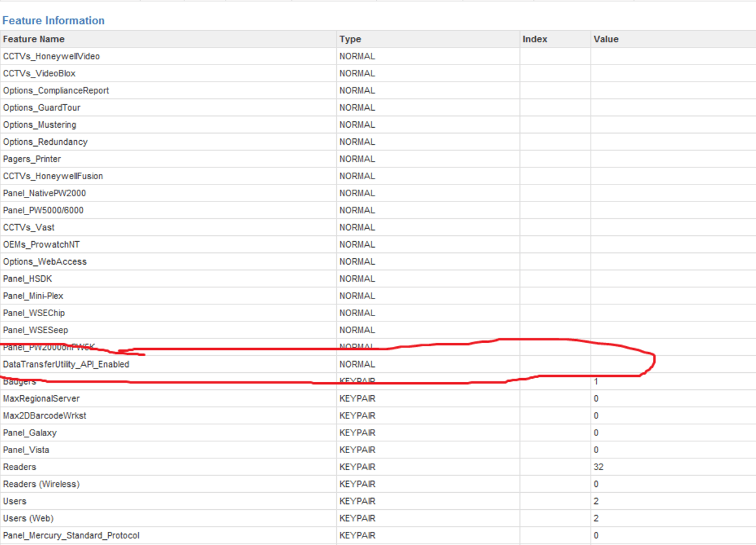Click the Feature Name column header
This screenshot has width=756, height=545.
[x=34, y=39]
